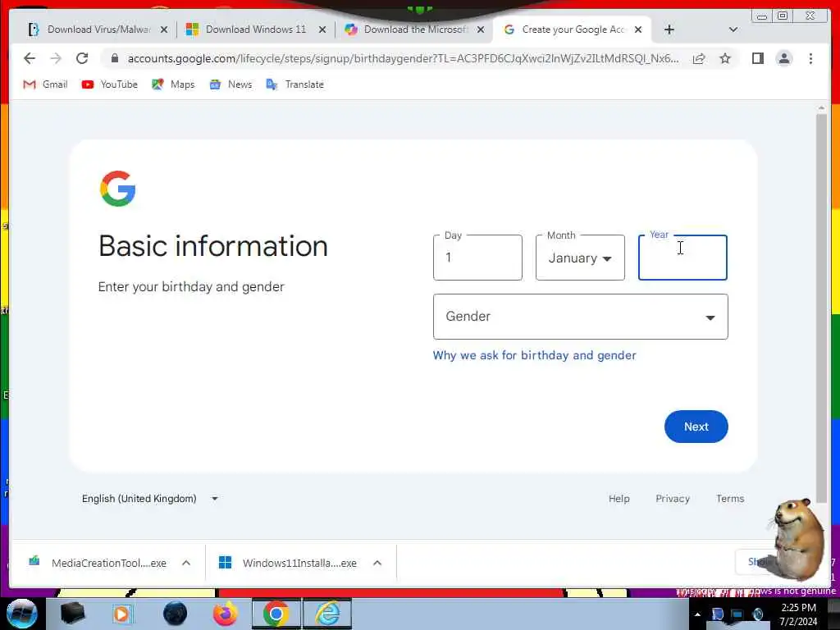Screen dimensions: 840x630
Task: Open Why we ask for birthday and gender
Action: tap(534, 355)
